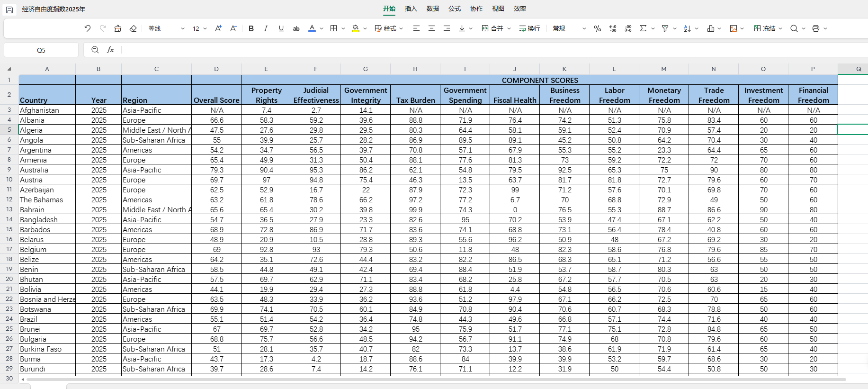Click the horizontal scrollbar at the bottom
The image size is (868, 389).
pos(436,380)
